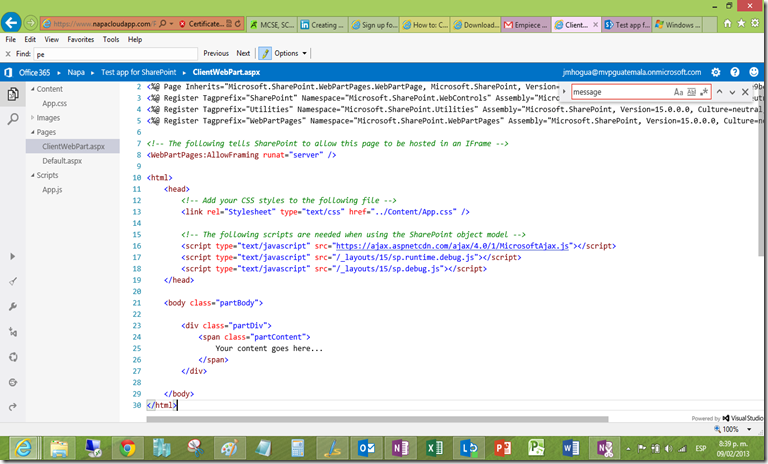
Task: Click Previous in the IE find bar
Action: (x=216, y=53)
